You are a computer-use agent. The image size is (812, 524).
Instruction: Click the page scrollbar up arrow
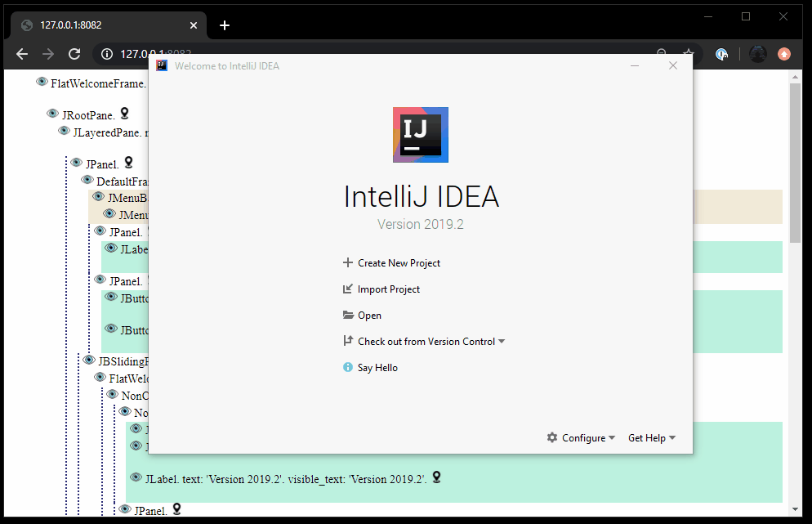tap(796, 77)
